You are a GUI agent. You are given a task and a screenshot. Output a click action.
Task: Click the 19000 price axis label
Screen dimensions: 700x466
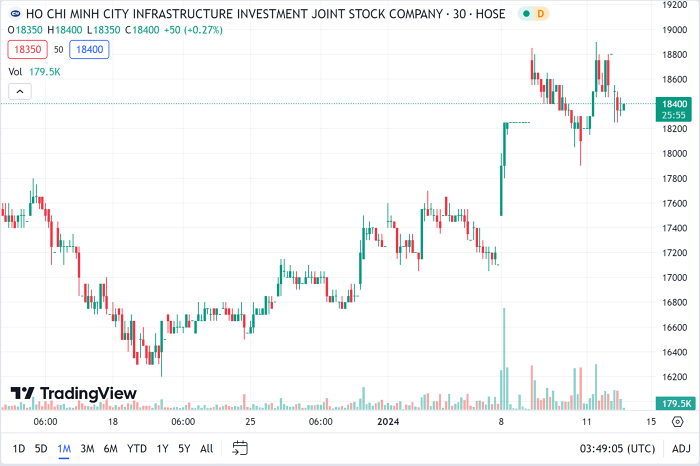pos(675,30)
